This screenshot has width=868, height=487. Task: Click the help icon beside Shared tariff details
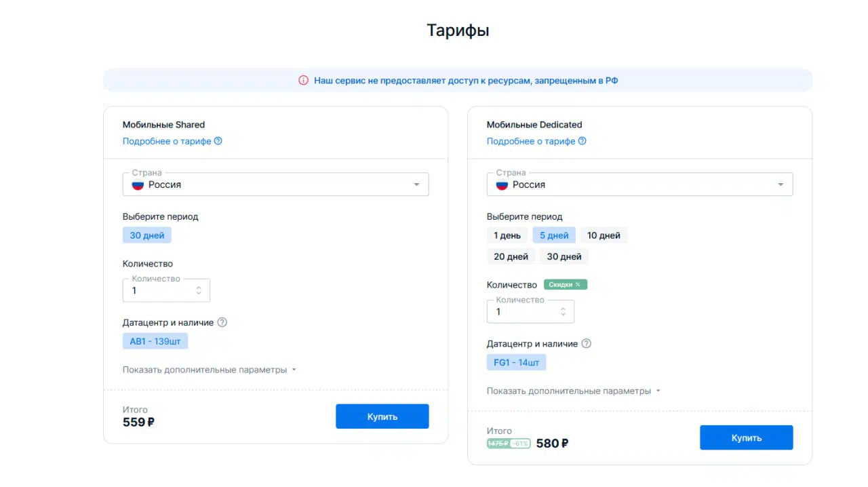click(x=218, y=141)
